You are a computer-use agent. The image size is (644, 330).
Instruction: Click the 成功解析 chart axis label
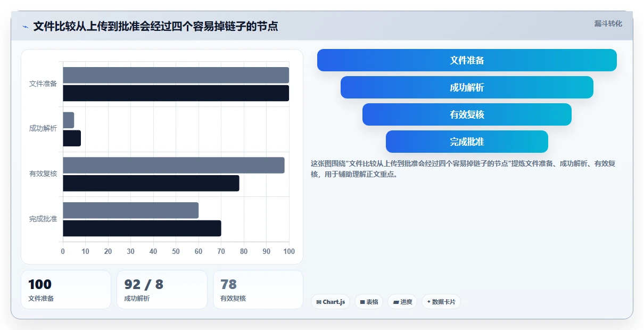coord(43,128)
